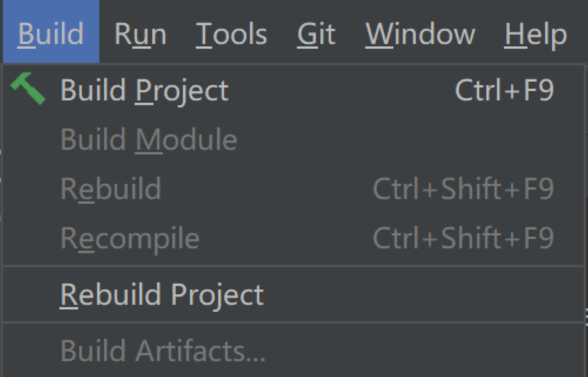Viewport: 588px width, 377px height.
Task: Open the Help menu
Action: pos(536,33)
